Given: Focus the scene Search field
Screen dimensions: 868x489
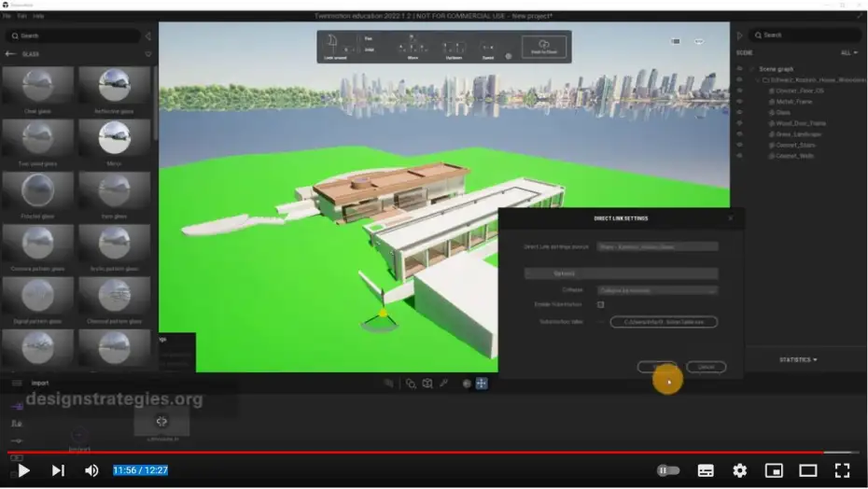Looking at the screenshot, I should [x=805, y=35].
